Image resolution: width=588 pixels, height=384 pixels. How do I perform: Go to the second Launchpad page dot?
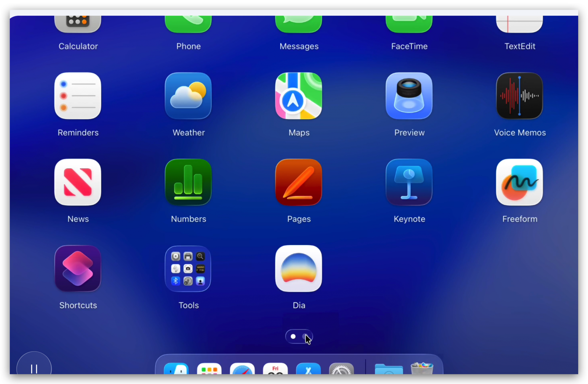pyautogui.click(x=305, y=336)
